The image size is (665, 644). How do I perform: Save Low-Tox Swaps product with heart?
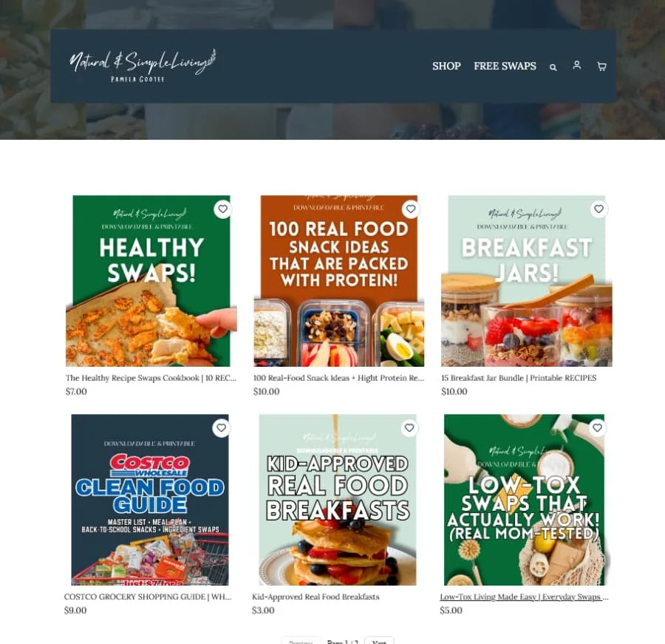[597, 427]
